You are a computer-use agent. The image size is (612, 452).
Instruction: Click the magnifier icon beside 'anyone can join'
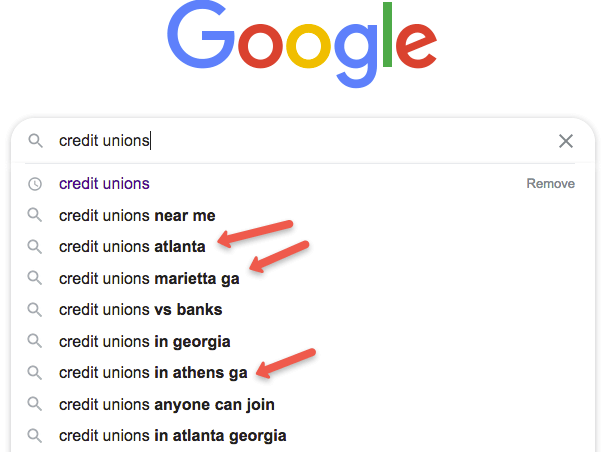pos(35,404)
